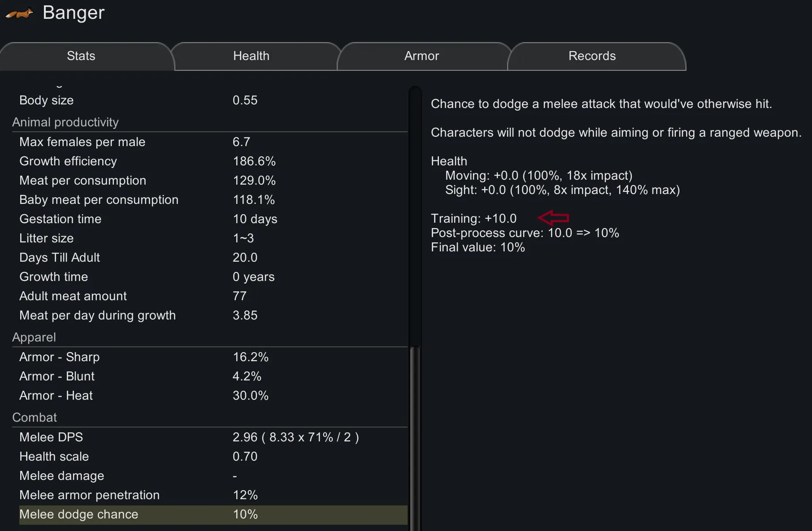
Task: Select the Adult meat amount row
Action: coord(213,296)
